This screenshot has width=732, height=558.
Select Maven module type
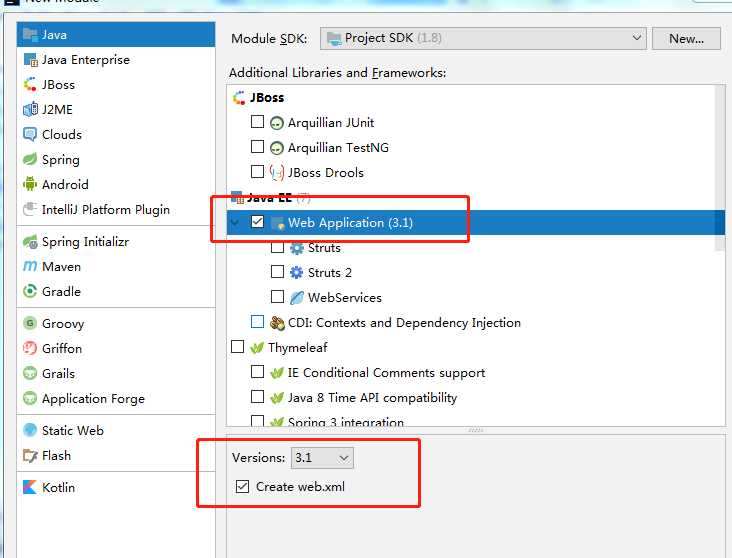tap(116, 267)
